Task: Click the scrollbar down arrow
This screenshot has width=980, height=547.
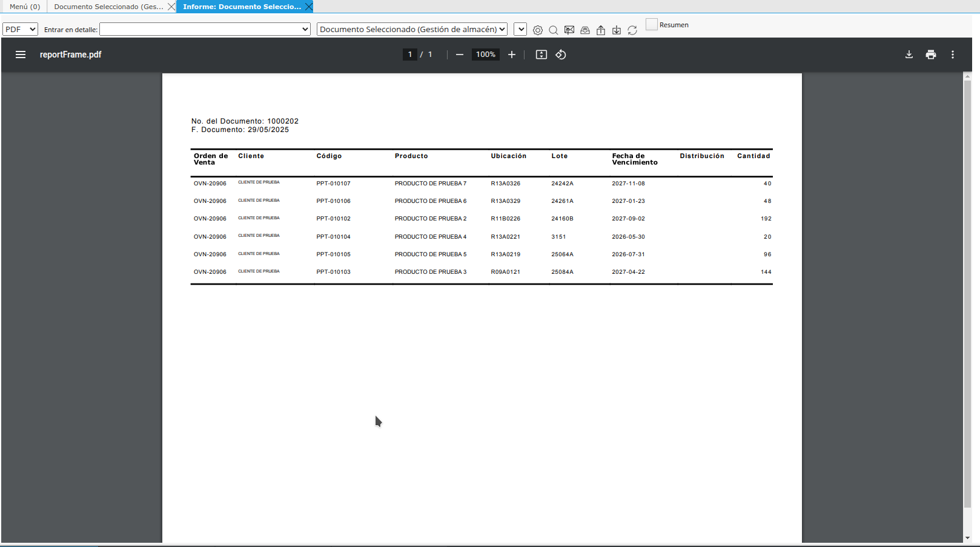Action: (x=967, y=538)
